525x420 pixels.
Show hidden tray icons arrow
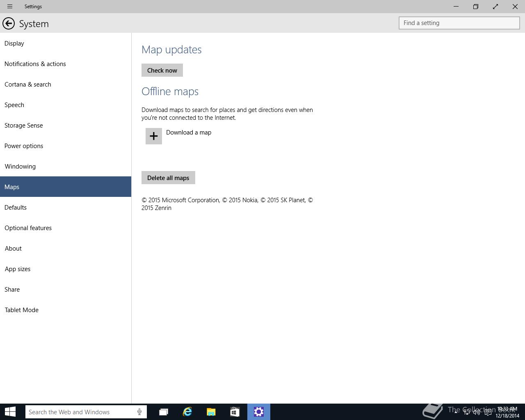tap(456, 412)
